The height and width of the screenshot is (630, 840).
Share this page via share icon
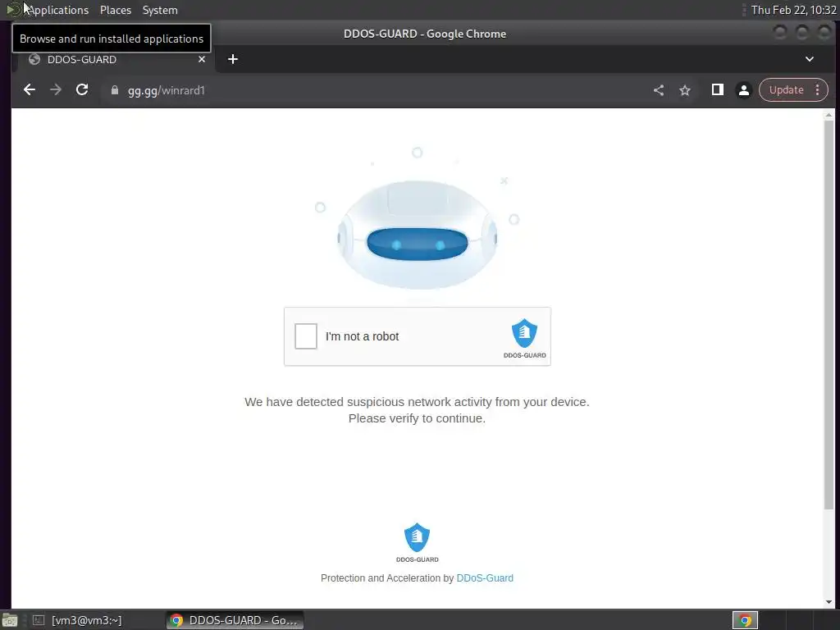659,90
